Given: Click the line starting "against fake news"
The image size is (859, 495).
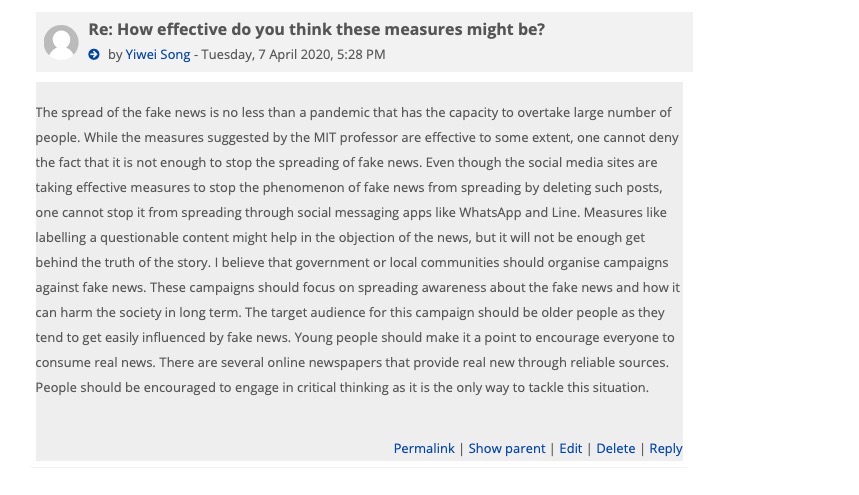Looking at the screenshot, I should (x=357, y=288).
